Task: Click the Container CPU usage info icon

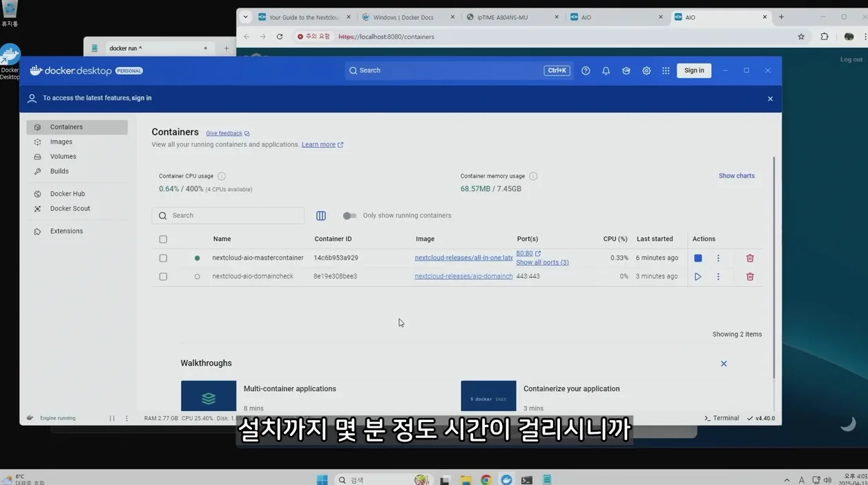Action: 222,176
